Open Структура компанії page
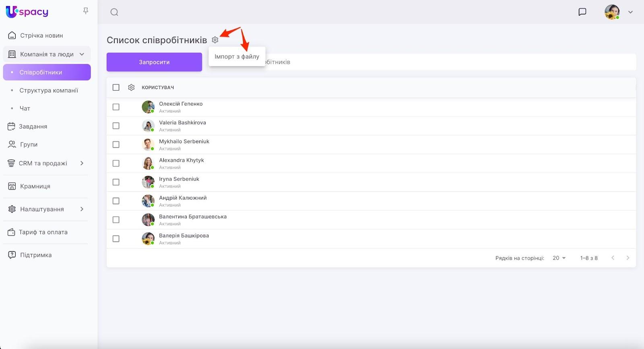This screenshot has height=349, width=644. coord(49,90)
